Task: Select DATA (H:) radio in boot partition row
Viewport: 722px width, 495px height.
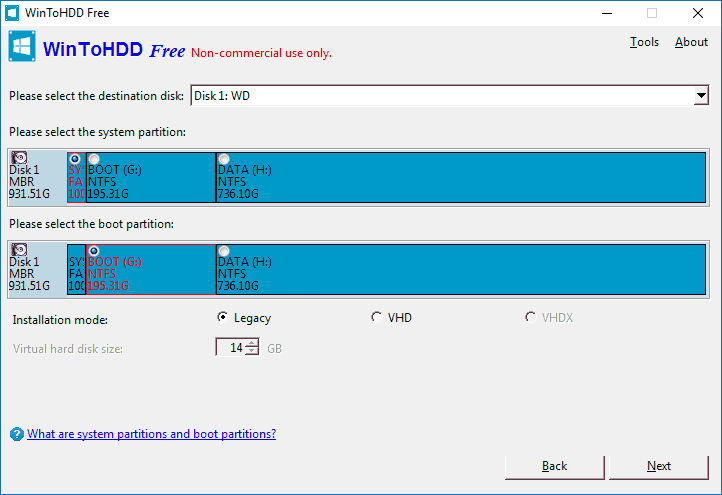Action: 224,251
